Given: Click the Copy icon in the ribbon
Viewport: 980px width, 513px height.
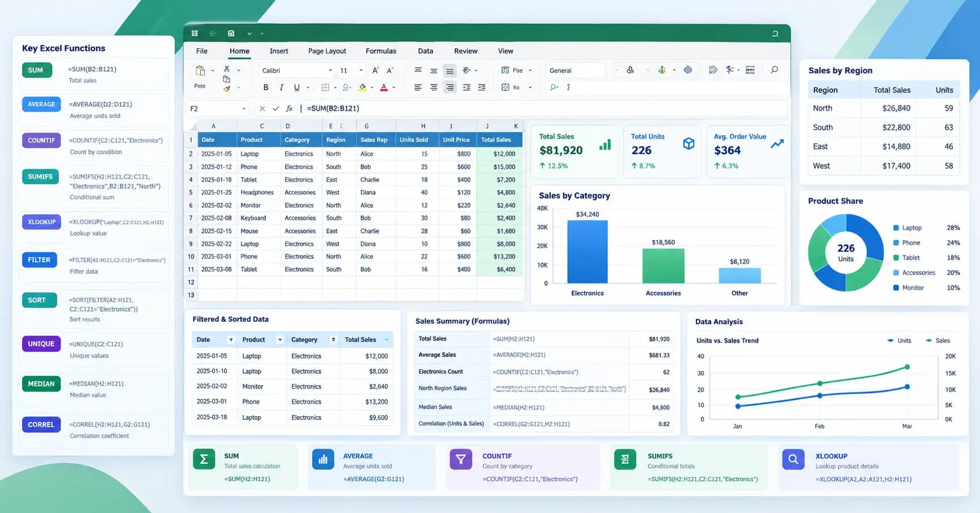Looking at the screenshot, I should (x=226, y=79).
